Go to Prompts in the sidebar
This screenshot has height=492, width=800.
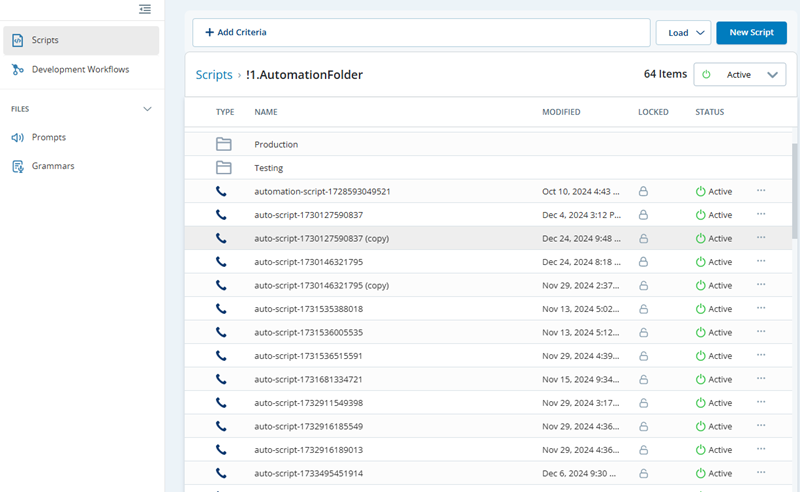(x=48, y=137)
